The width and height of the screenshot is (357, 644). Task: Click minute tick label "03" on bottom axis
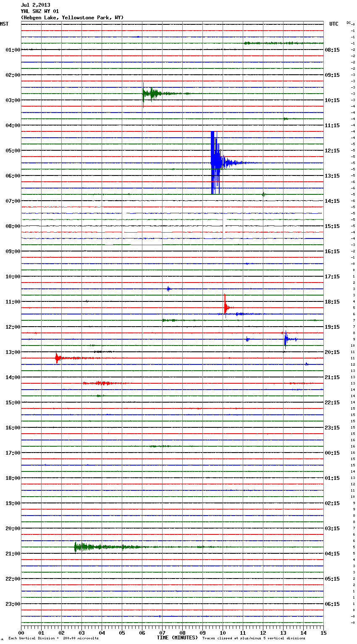pyautogui.click(x=81, y=633)
